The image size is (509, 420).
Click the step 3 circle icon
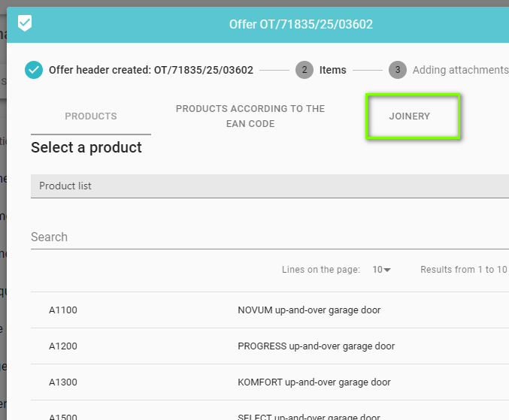398,70
